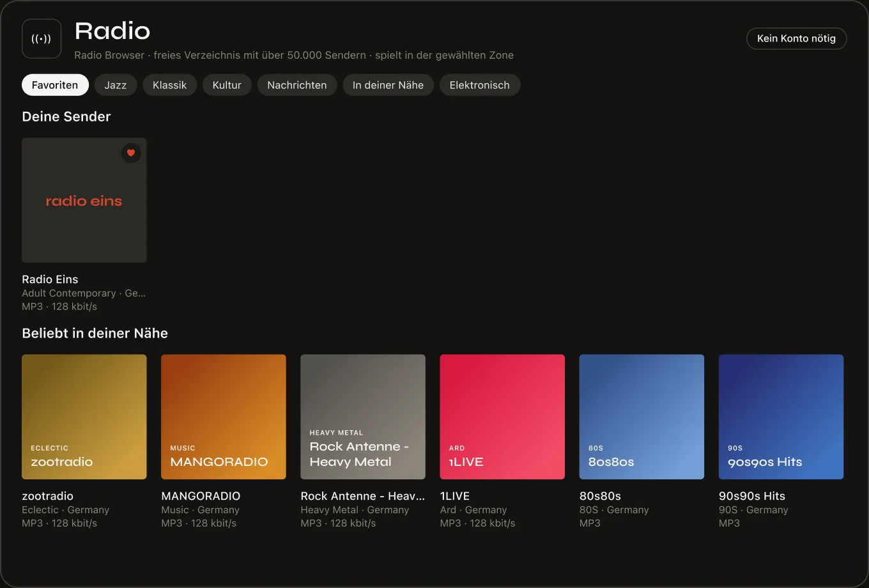Click the radio broadcast icon beside Radio title
The width and height of the screenshot is (869, 588).
tap(42, 39)
